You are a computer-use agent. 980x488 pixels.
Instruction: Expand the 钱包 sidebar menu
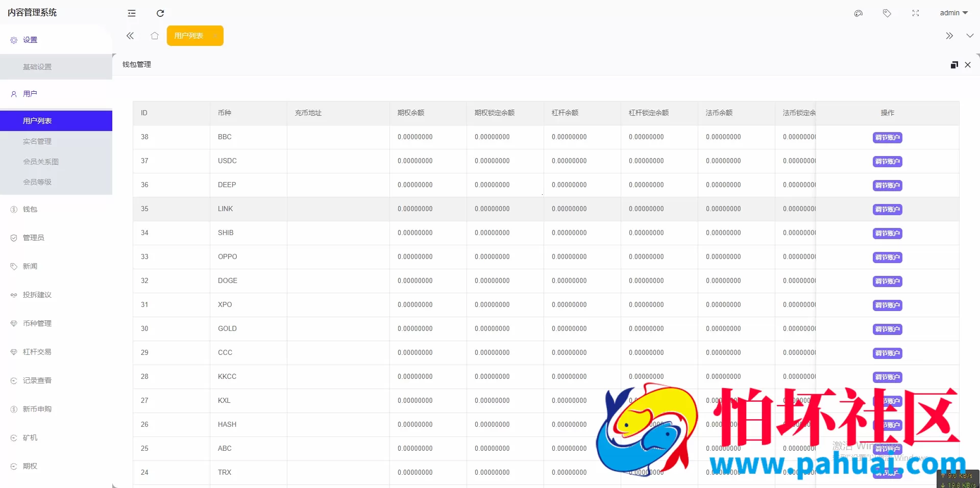click(x=56, y=209)
